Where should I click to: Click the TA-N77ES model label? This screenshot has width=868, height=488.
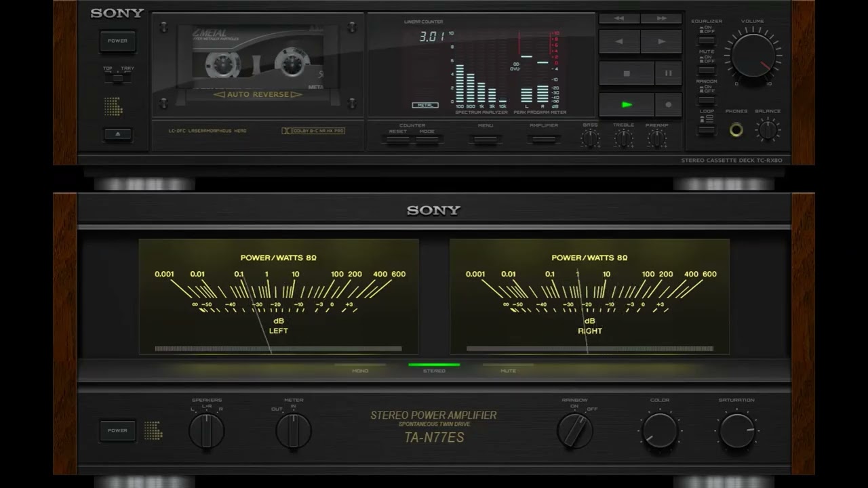(x=434, y=437)
